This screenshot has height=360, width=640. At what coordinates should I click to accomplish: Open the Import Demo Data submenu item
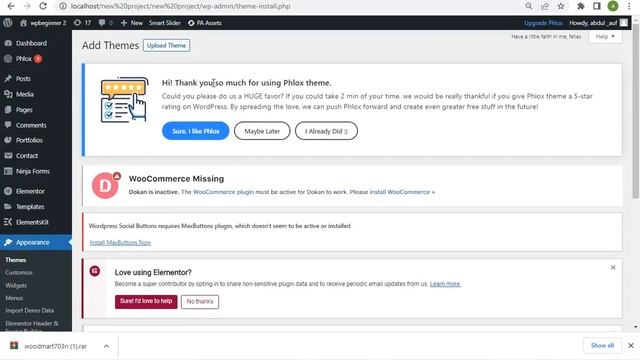coord(29,311)
